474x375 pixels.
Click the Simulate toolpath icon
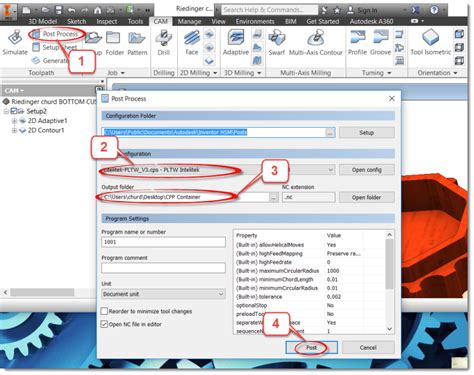click(x=15, y=37)
